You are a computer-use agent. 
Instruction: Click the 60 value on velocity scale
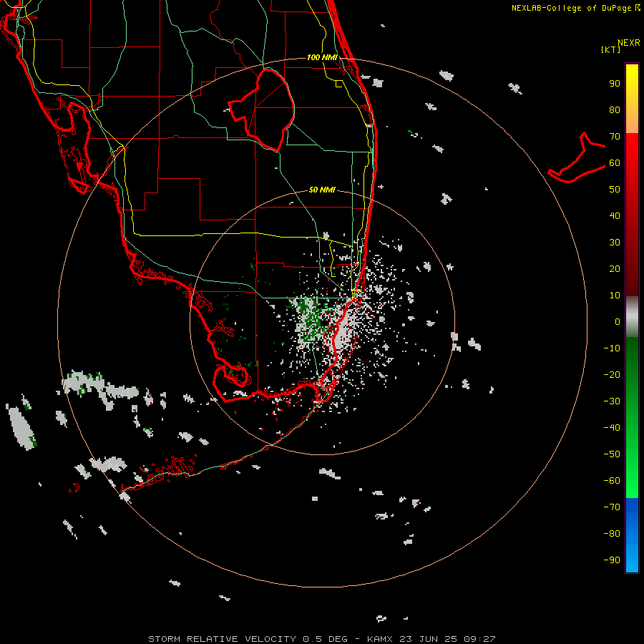tap(615, 162)
